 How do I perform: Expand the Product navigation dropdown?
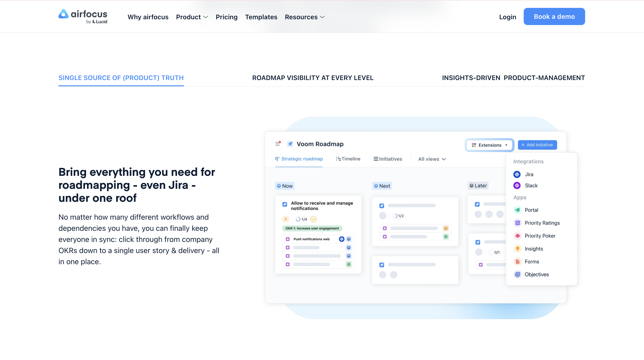tap(192, 17)
